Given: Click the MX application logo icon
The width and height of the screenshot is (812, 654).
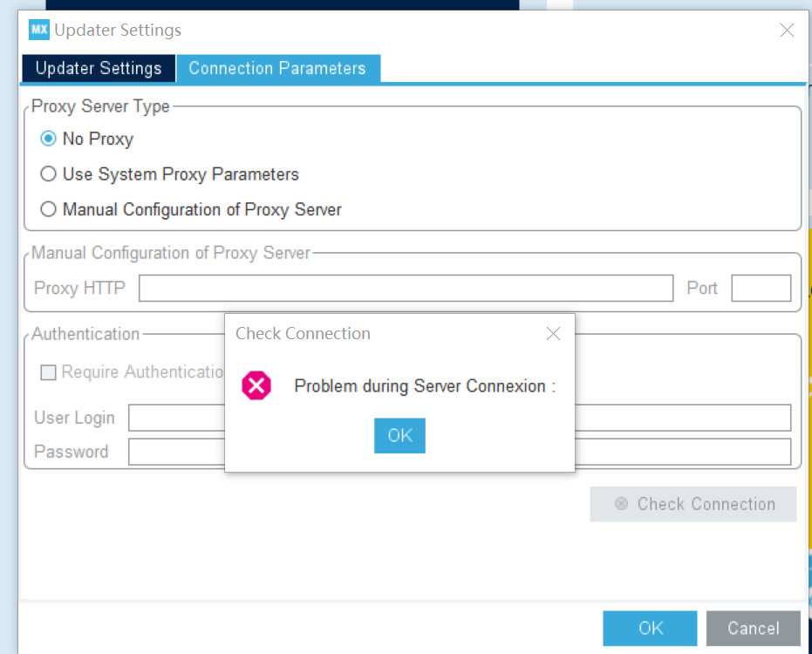Looking at the screenshot, I should pyautogui.click(x=39, y=30).
